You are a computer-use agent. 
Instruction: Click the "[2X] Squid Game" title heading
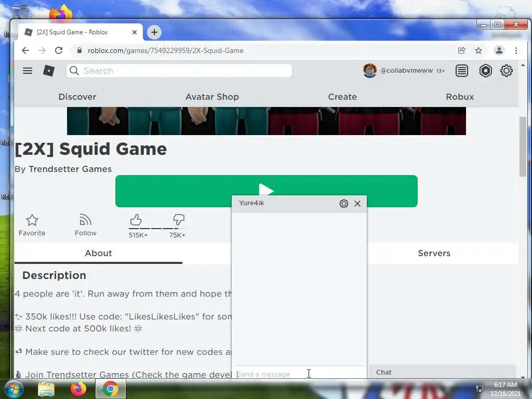(91, 149)
